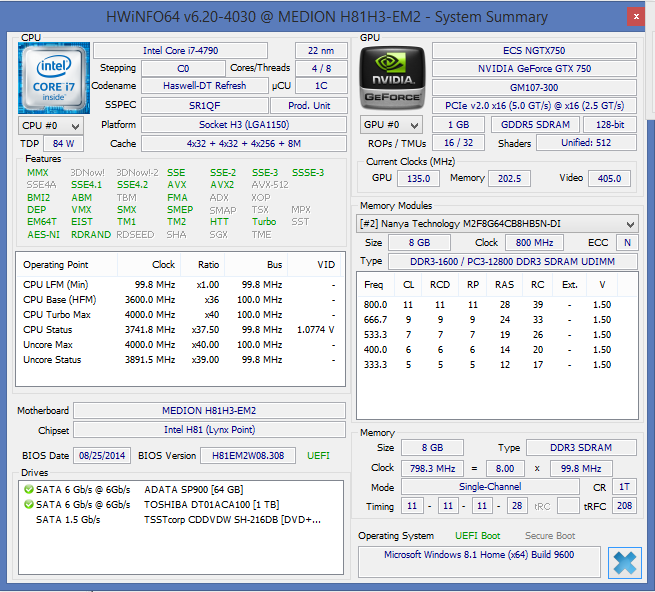Select the CPU LFM (Min) row
The height and width of the screenshot is (592, 655).
point(180,285)
